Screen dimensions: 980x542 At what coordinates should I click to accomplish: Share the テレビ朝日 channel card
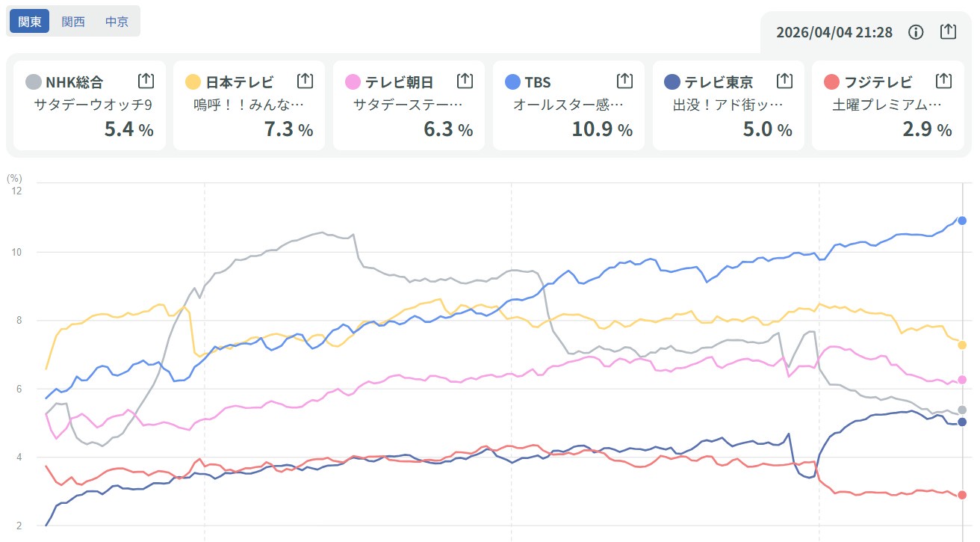(x=465, y=81)
